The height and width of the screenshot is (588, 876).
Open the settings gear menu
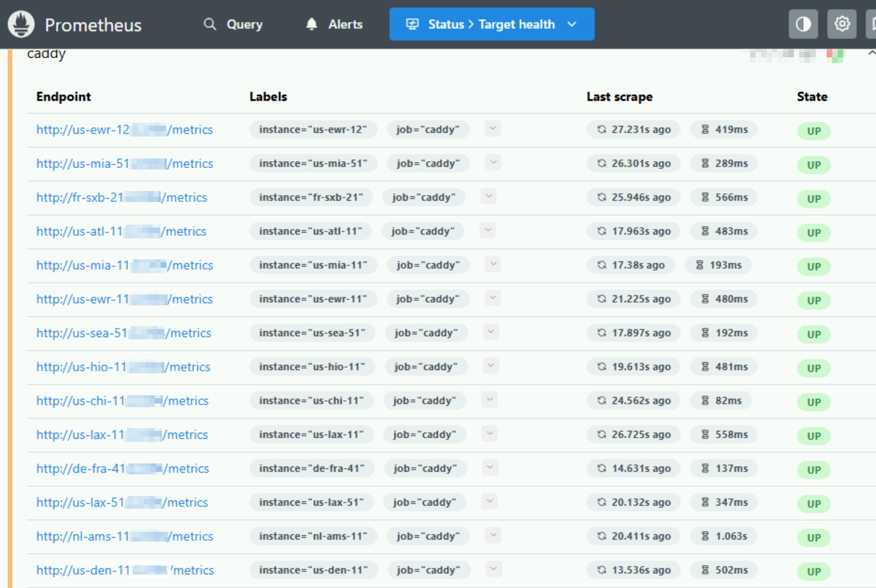[842, 24]
